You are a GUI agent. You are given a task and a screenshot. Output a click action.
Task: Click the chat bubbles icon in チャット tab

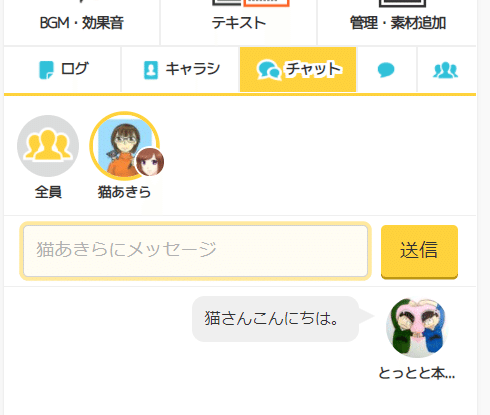(x=268, y=70)
